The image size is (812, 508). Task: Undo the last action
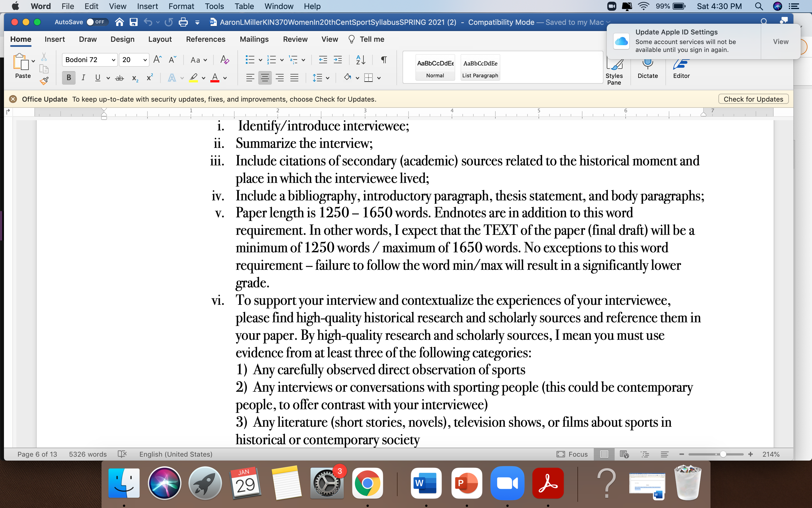[148, 22]
